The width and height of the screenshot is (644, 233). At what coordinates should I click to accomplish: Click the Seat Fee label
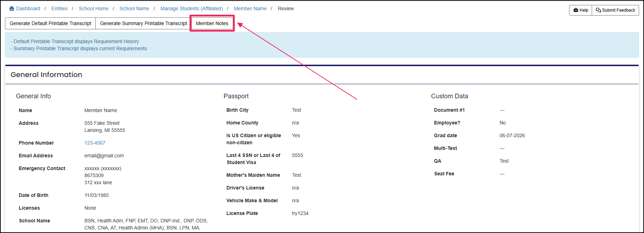coord(444,174)
